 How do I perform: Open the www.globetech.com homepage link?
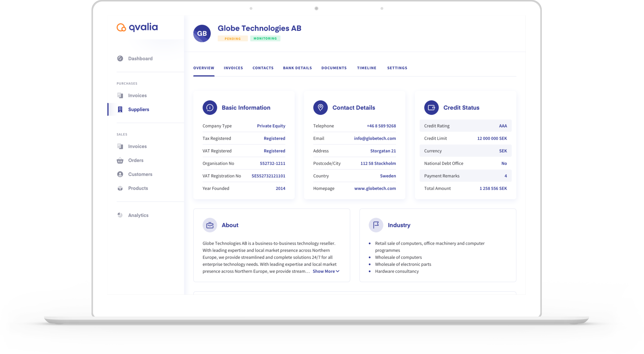pyautogui.click(x=375, y=188)
